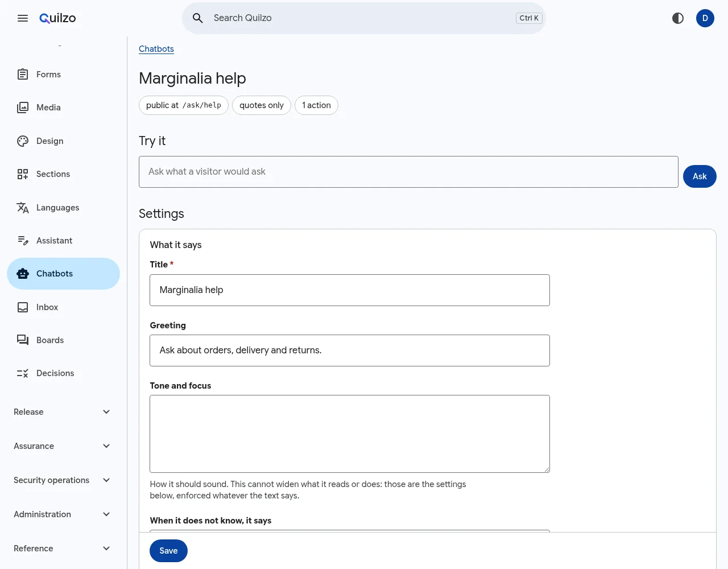Open Design label in the sidebar
The height and width of the screenshot is (569, 728).
pyautogui.click(x=50, y=141)
